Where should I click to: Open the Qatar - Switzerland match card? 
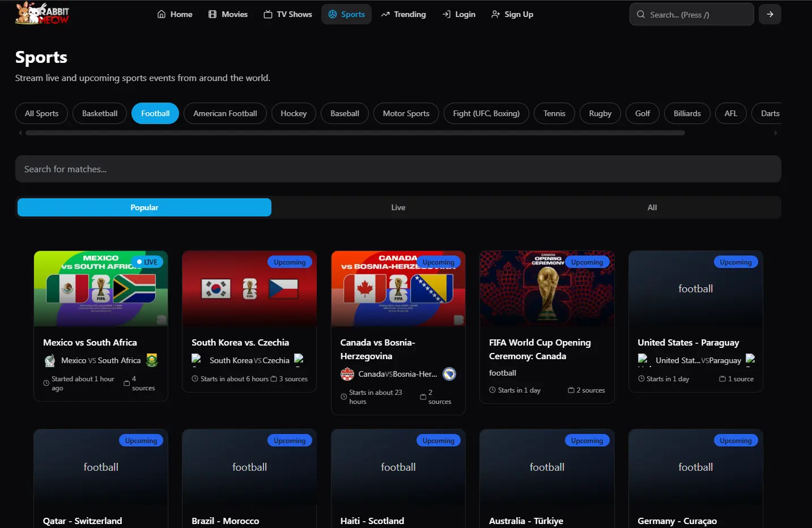[101, 479]
